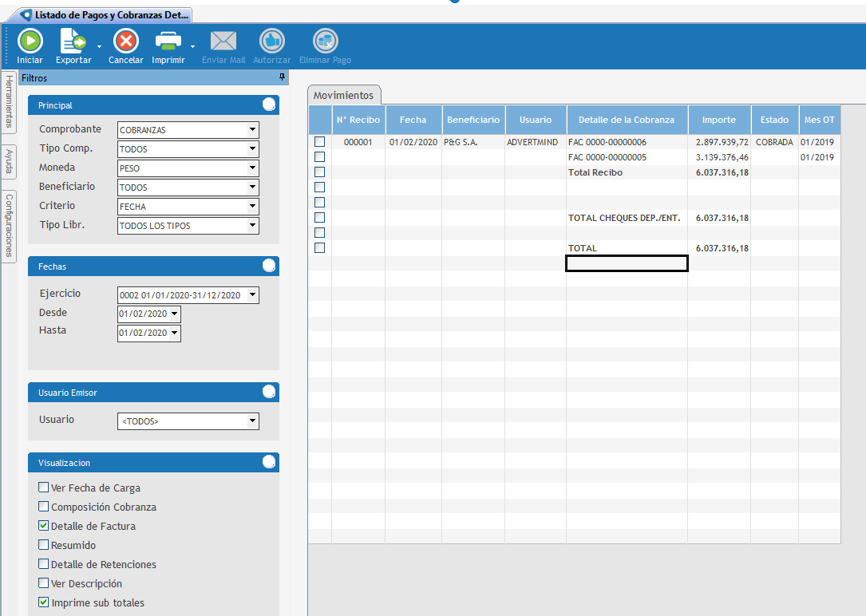Click the Imprimir printer icon
Image resolution: width=866 pixels, height=616 pixels.
(x=168, y=41)
